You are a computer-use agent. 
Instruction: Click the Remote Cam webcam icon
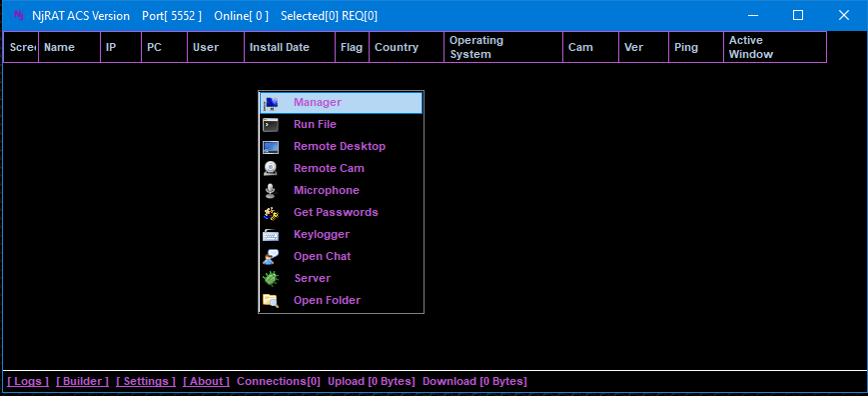coord(270,168)
